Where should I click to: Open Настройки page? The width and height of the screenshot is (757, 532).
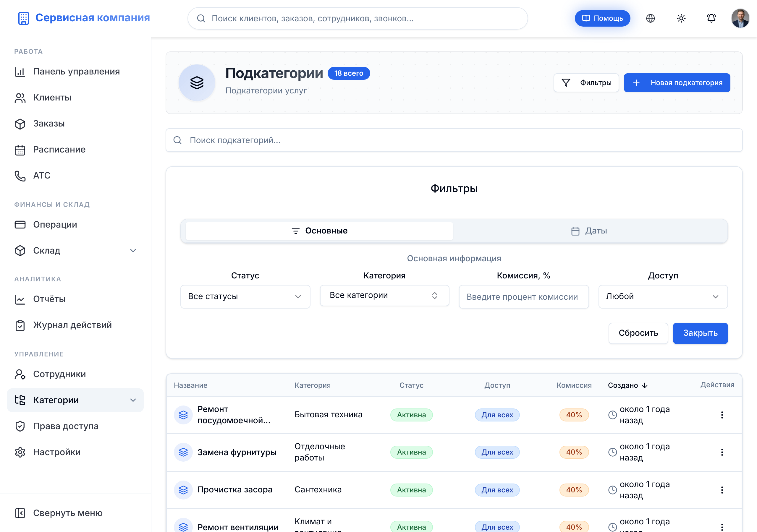pyautogui.click(x=75, y=452)
